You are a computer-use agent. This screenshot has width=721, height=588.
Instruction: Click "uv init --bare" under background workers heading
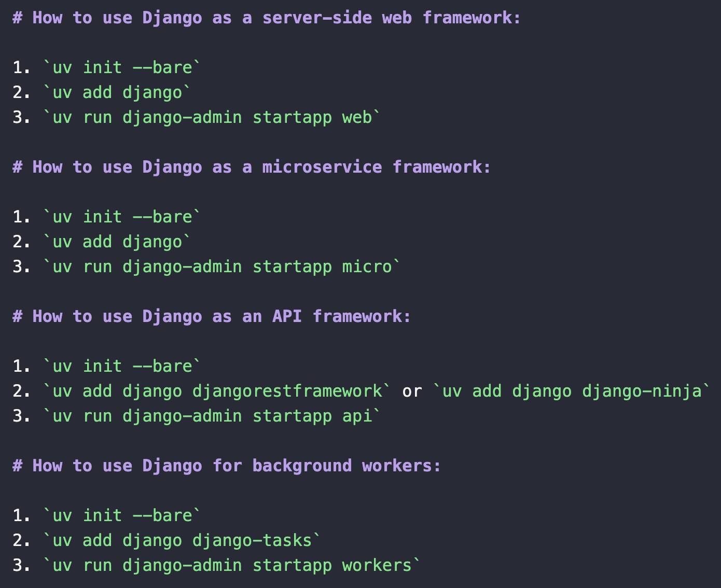pos(122,515)
